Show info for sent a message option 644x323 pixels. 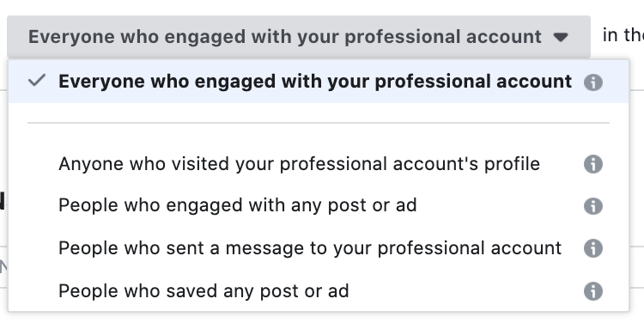pyautogui.click(x=593, y=248)
